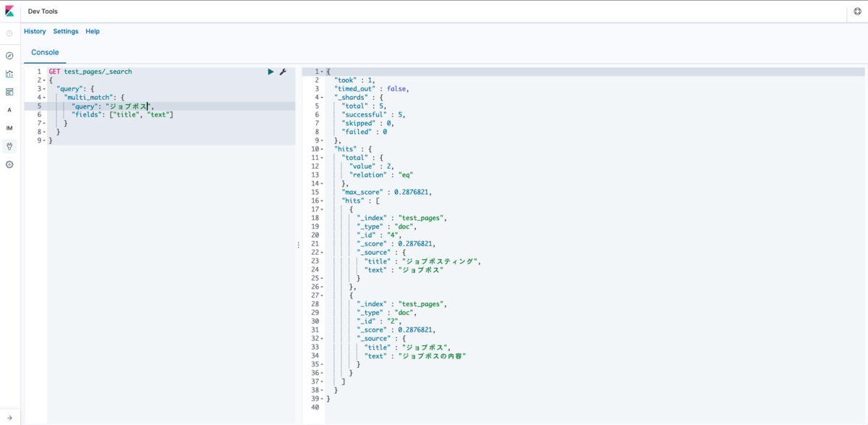Collapse the "_shards" block in the response
This screenshot has height=425, width=868.
click(322, 98)
